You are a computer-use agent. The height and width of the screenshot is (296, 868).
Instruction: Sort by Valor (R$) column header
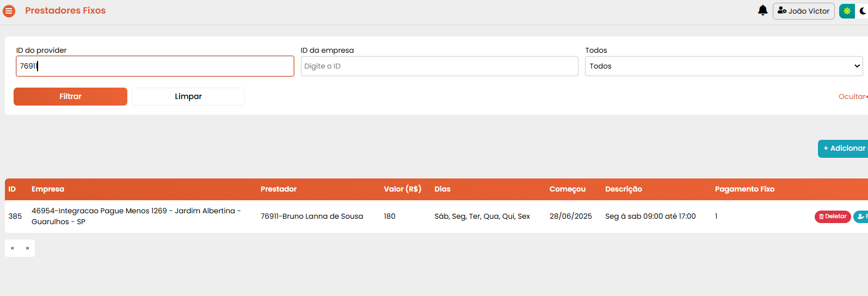point(403,189)
